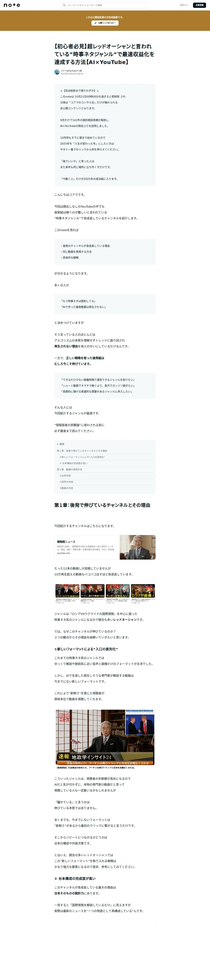Enlarge the 速報 地政学インサイト24 screenshot image

tap(105, 737)
